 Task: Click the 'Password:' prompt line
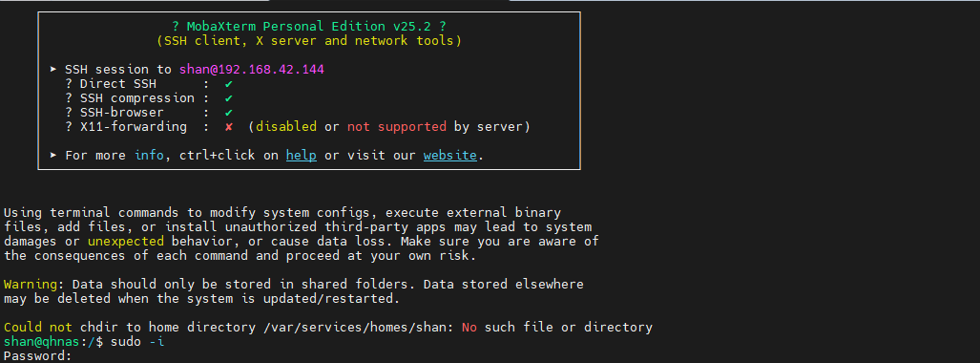click(38, 356)
